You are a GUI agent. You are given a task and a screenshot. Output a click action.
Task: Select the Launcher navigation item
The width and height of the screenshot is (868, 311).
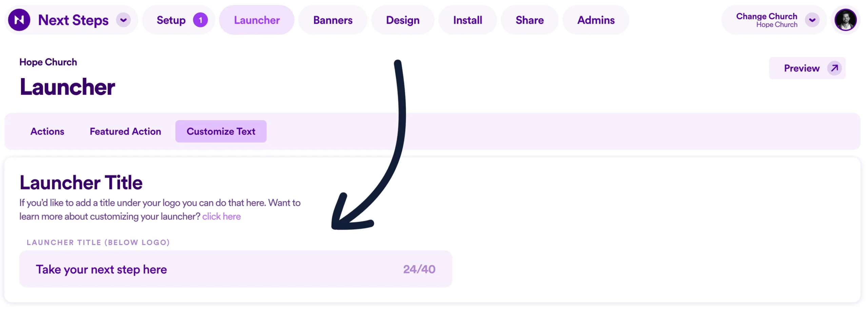[257, 20]
